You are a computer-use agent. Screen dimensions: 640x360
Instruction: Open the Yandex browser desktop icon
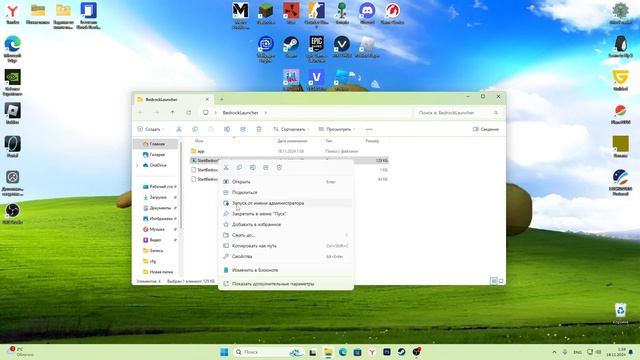(13, 13)
